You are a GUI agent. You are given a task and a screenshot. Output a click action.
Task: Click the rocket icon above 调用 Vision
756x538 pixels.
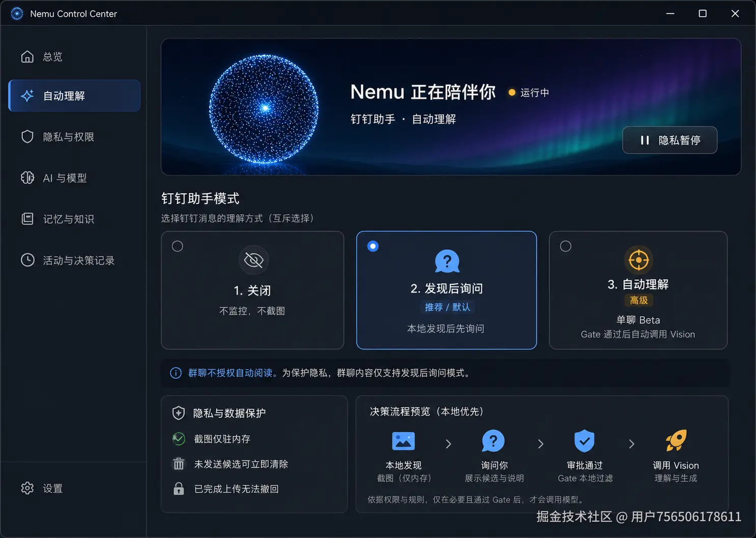pos(676,440)
